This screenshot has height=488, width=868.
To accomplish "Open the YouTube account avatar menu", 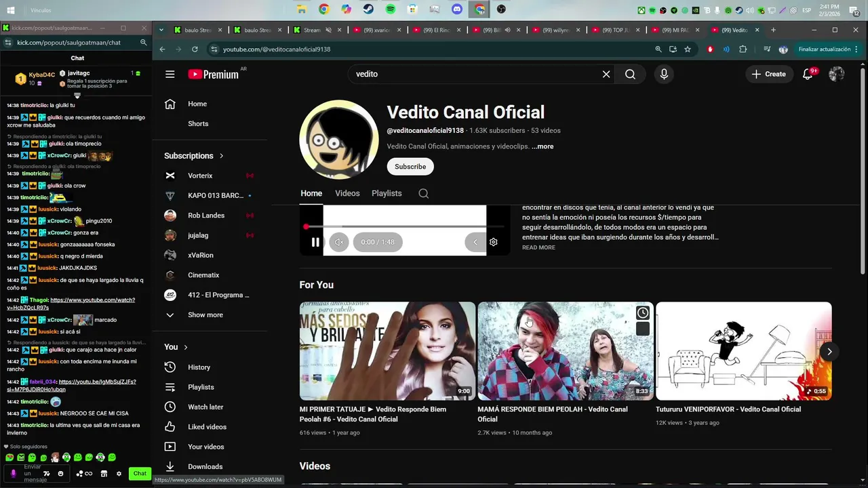I will [x=837, y=74].
